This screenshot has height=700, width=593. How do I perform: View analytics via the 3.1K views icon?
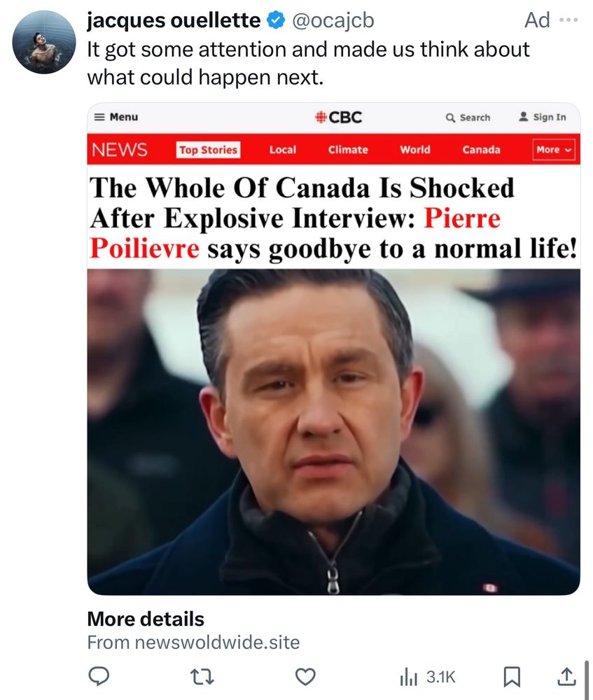click(x=418, y=676)
